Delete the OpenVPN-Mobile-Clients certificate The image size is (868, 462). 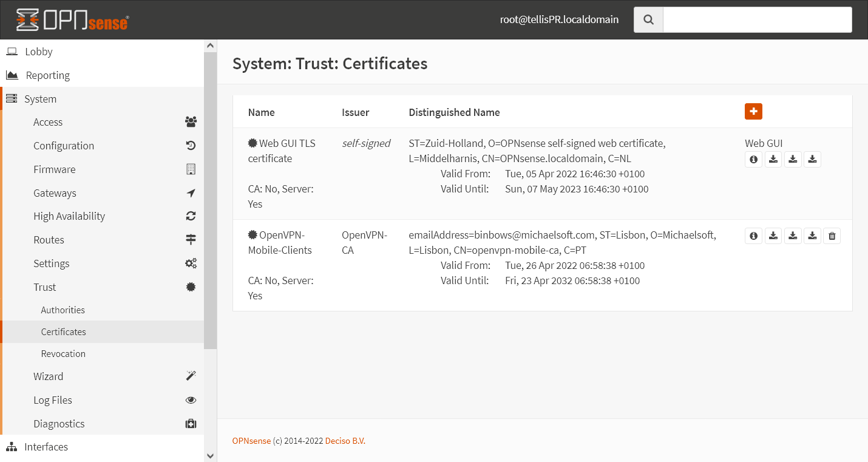click(832, 236)
